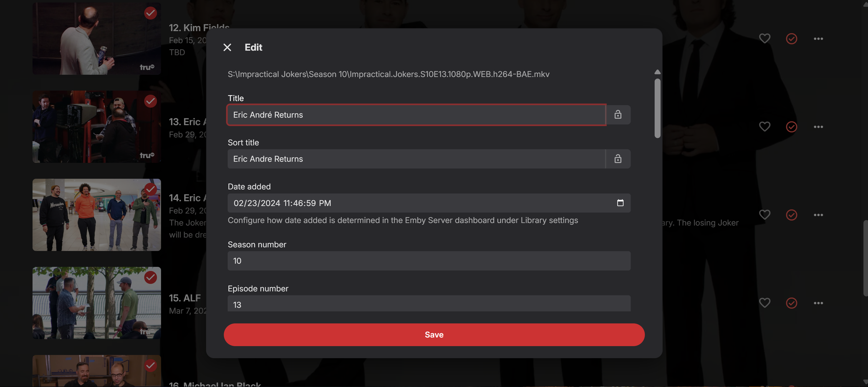Click the Sort title input field
This screenshot has height=387, width=868.
[416, 159]
